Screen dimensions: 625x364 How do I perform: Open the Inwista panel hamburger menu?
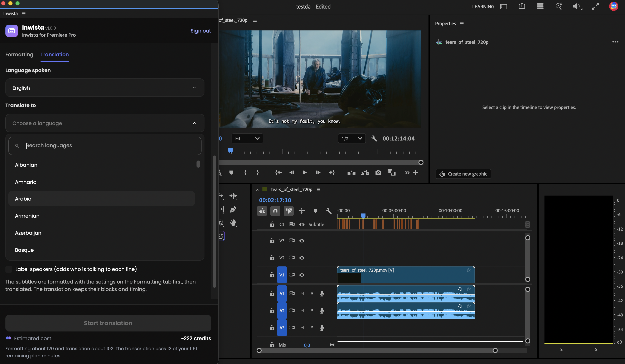24,14
